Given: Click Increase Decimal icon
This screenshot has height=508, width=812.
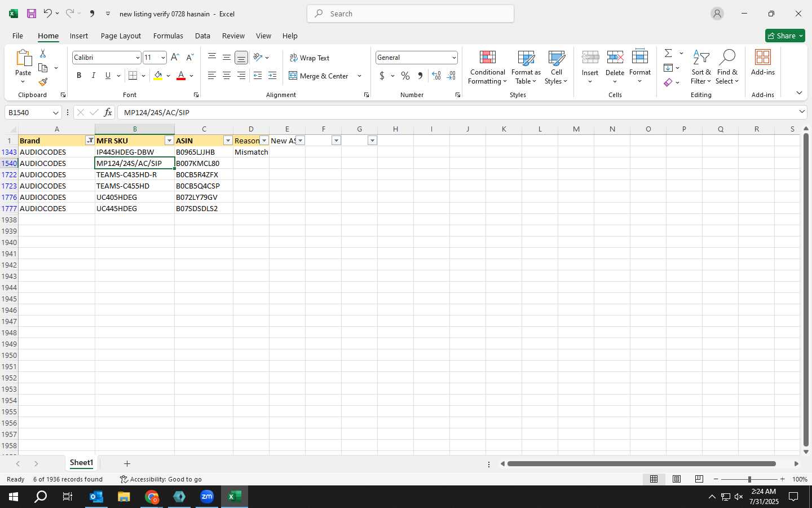Looking at the screenshot, I should coord(436,76).
